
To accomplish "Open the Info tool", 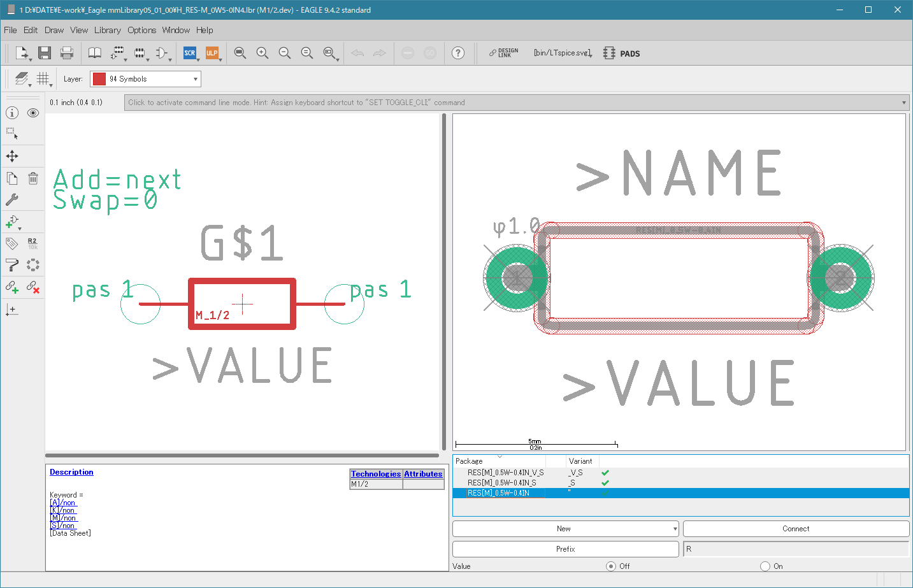I will pos(12,113).
